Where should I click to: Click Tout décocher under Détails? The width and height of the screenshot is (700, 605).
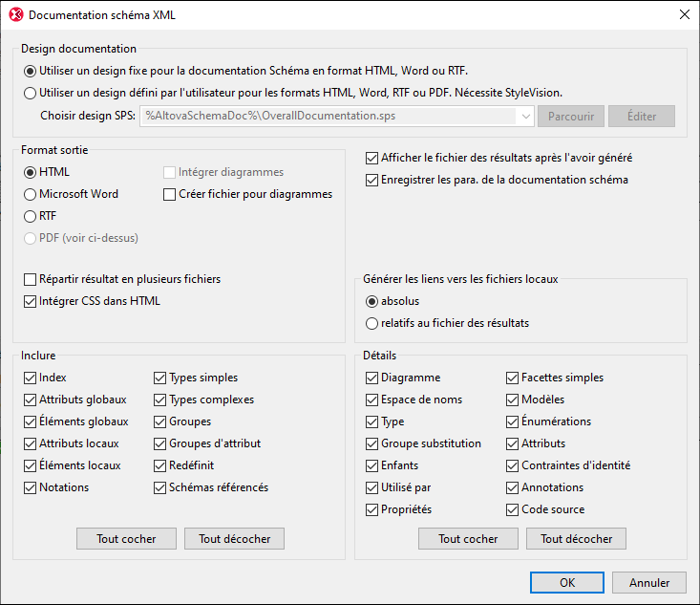(576, 539)
